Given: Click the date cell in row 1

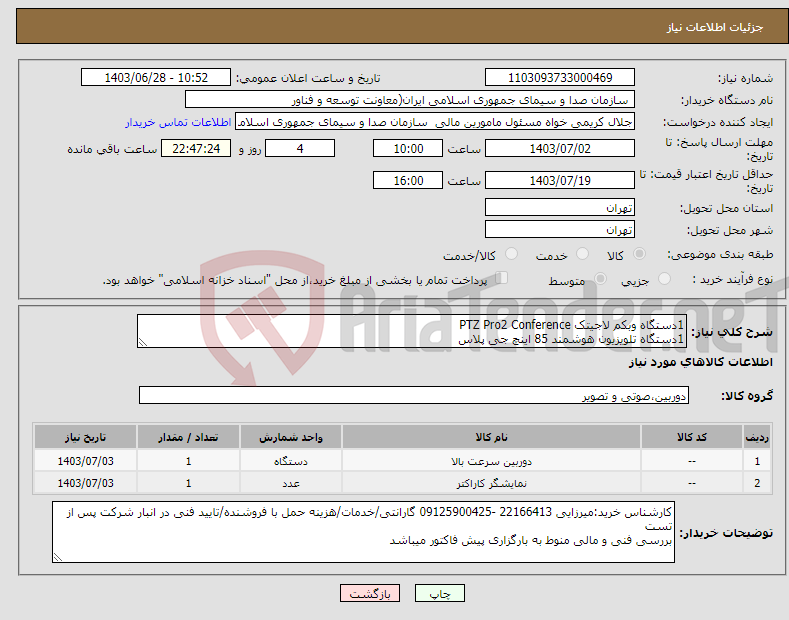Looking at the screenshot, I should [x=86, y=461].
